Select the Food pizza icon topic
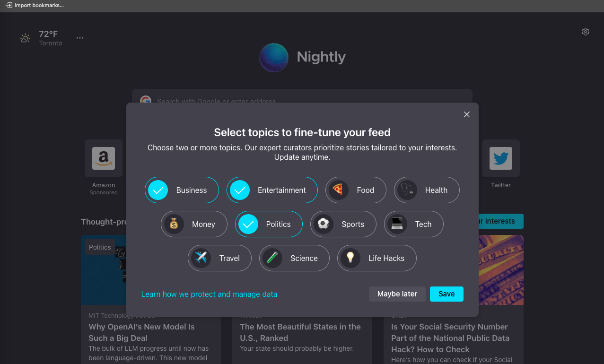Screen dimensions: 604x364 (356, 190)
